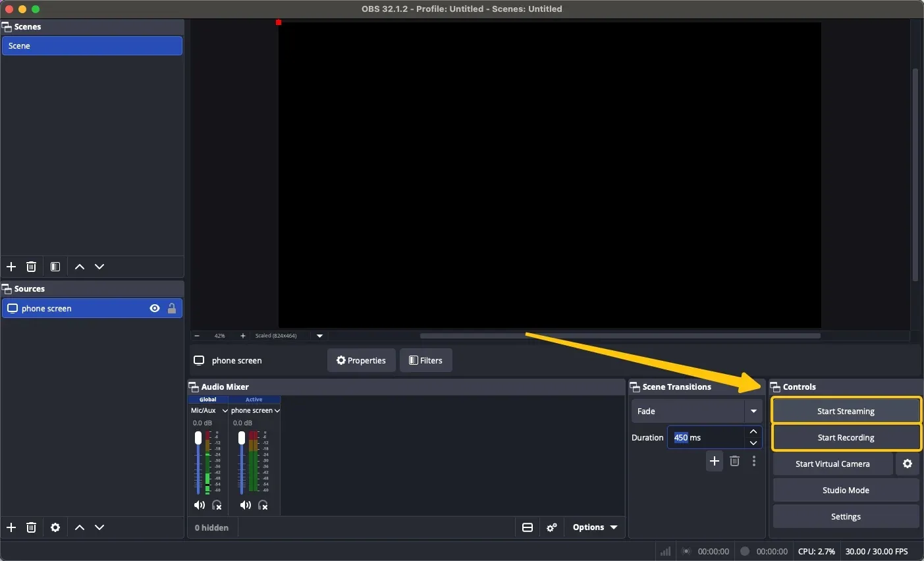
Task: Click Start Virtual Camera button
Action: 833,464
